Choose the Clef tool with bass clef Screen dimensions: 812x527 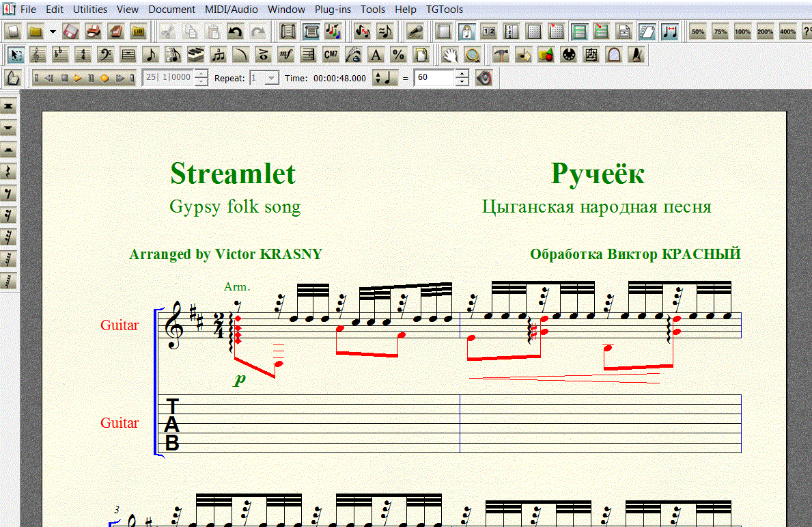(106, 55)
